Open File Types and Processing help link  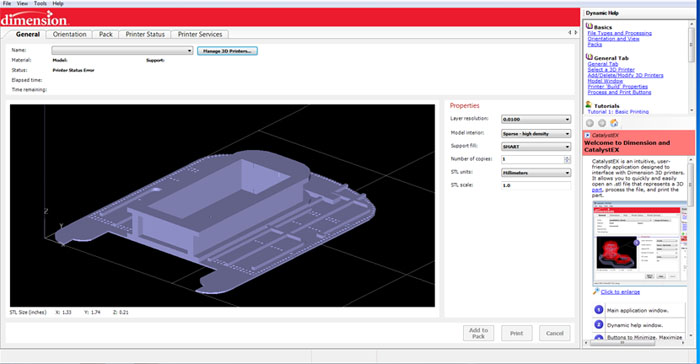click(620, 33)
